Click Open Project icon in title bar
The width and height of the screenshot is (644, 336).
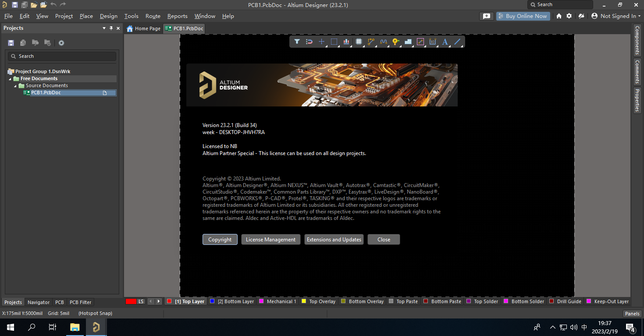(x=43, y=5)
